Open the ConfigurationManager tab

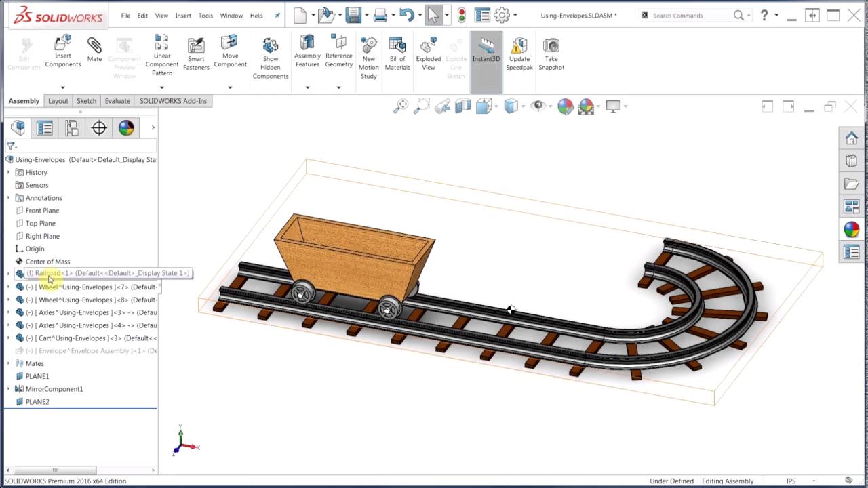click(72, 127)
